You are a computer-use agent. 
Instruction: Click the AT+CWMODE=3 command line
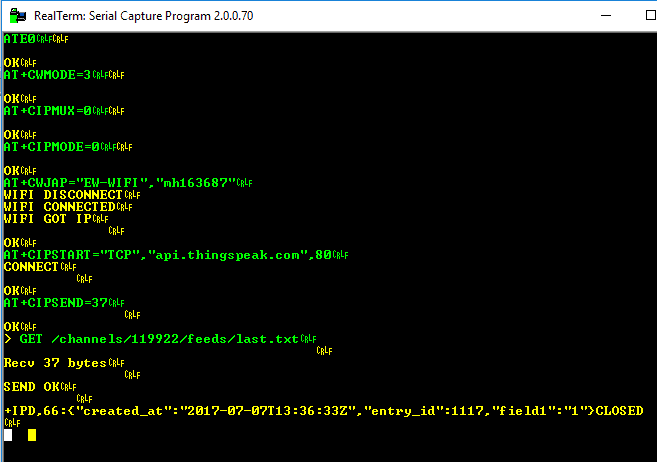[x=54, y=75]
